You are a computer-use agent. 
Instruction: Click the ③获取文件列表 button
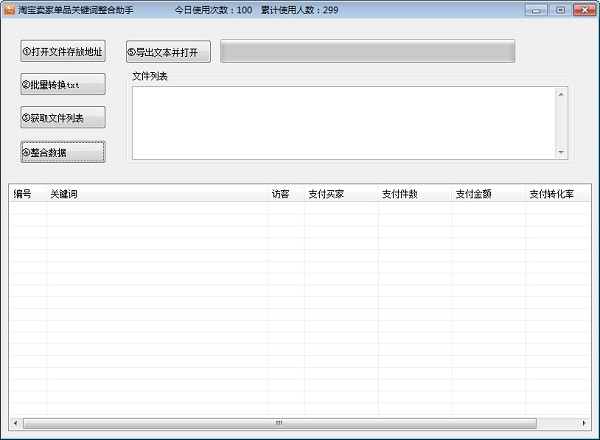(63, 117)
